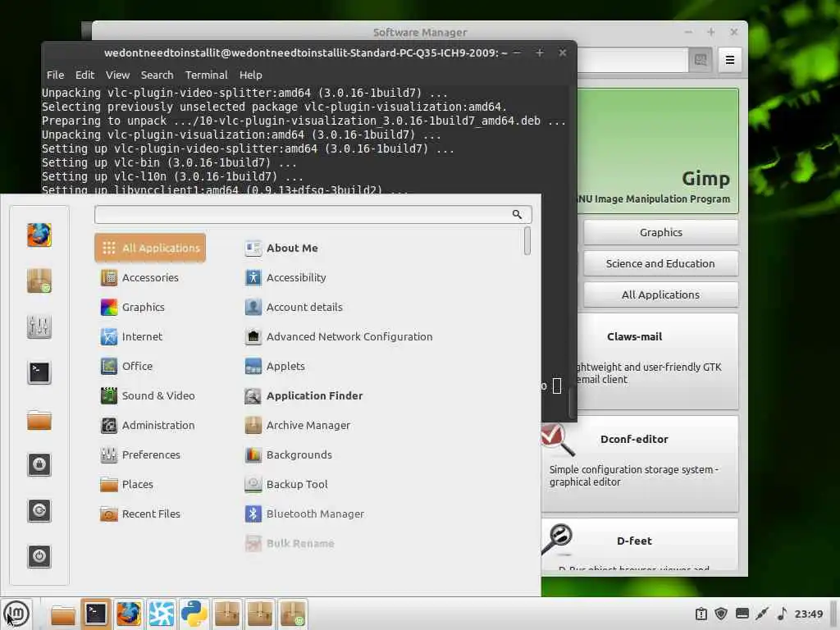This screenshot has width=840, height=630.
Task: Click the Lock Screen icon in menu sidebar
Action: coord(39,464)
